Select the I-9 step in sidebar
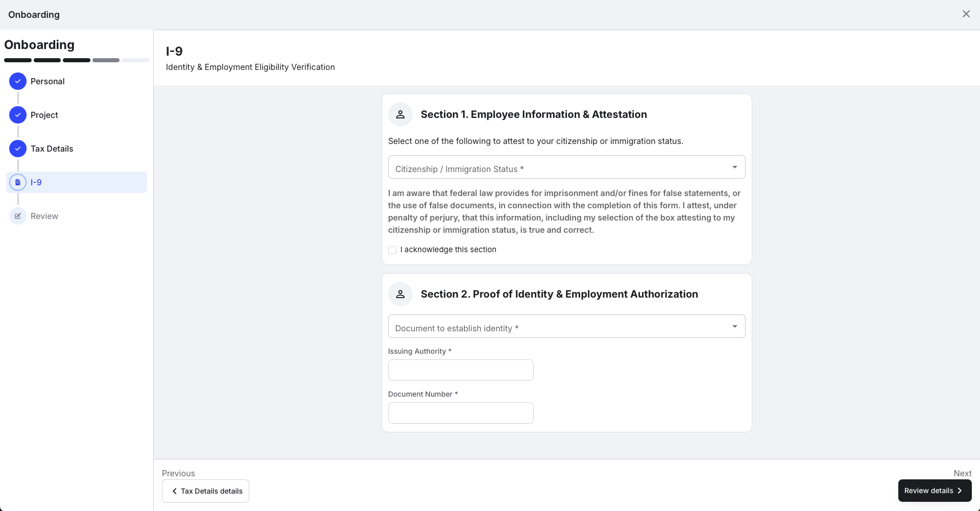Viewport: 980px width, 511px height. (77, 182)
